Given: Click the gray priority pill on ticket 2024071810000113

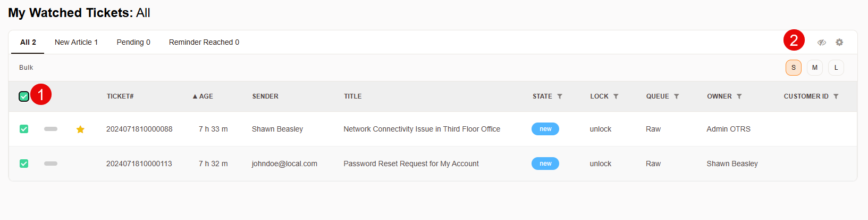Looking at the screenshot, I should point(50,164).
